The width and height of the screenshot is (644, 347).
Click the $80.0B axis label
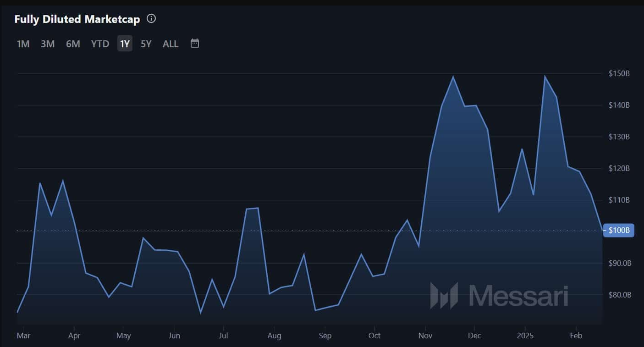pyautogui.click(x=620, y=295)
